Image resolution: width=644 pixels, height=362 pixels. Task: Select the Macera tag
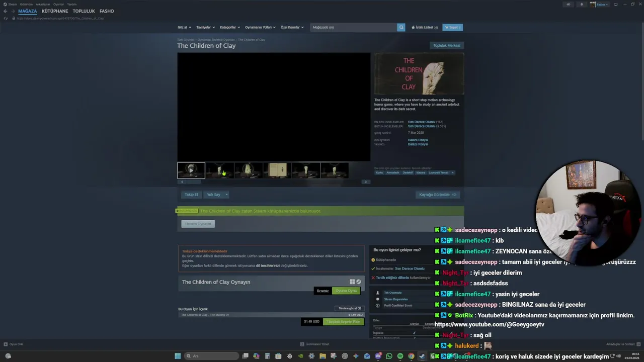pos(421,172)
